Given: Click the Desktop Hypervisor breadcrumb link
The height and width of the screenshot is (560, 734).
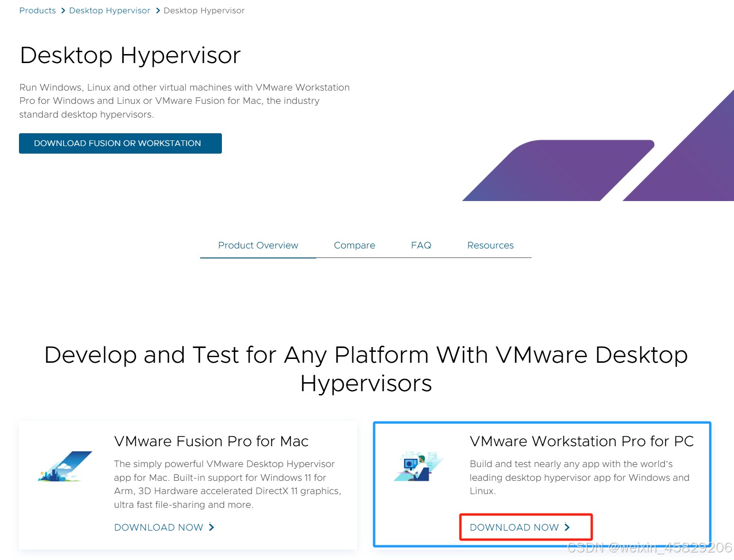Looking at the screenshot, I should [110, 10].
